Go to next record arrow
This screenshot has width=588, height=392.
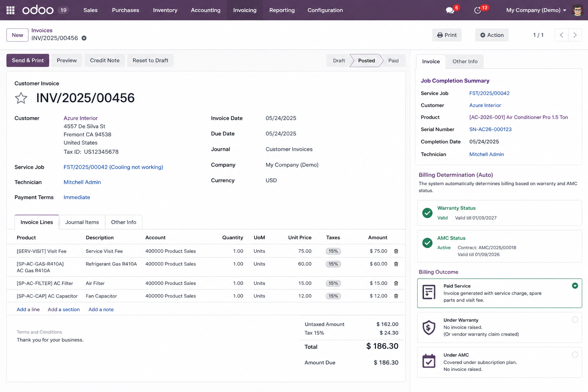pos(575,35)
